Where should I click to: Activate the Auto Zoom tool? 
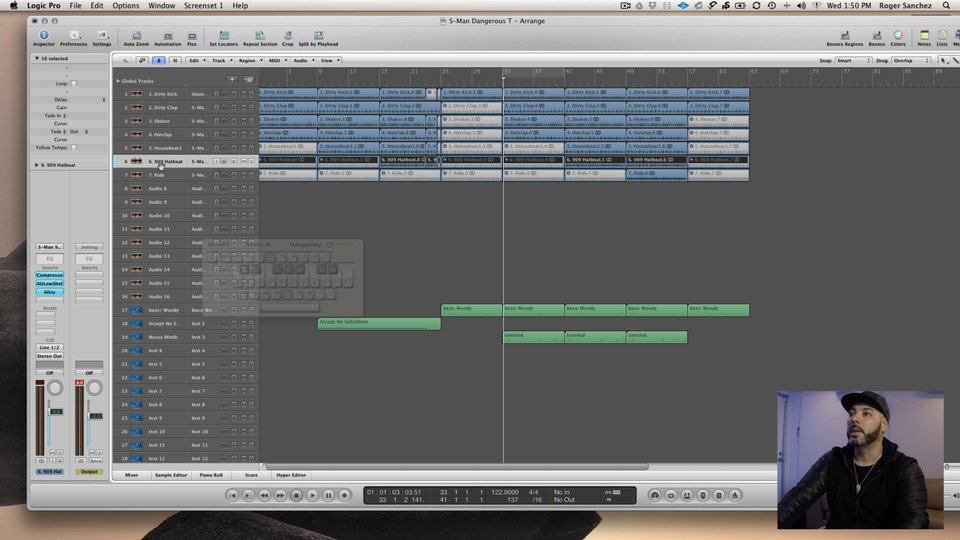tap(136, 38)
